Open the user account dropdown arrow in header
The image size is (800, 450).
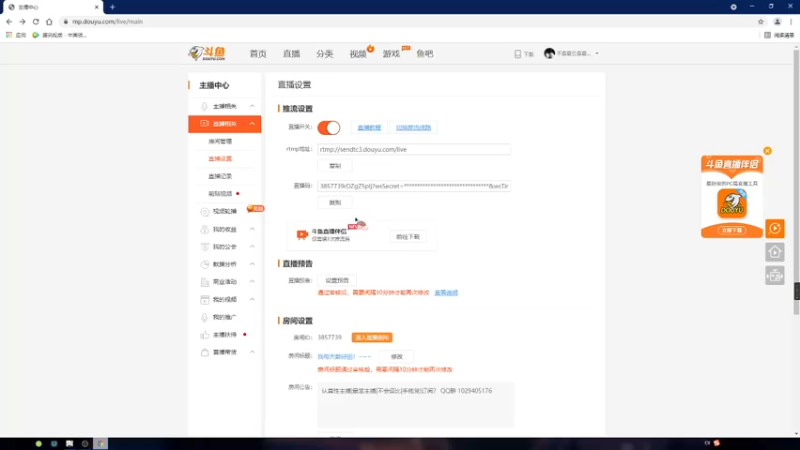pos(597,54)
